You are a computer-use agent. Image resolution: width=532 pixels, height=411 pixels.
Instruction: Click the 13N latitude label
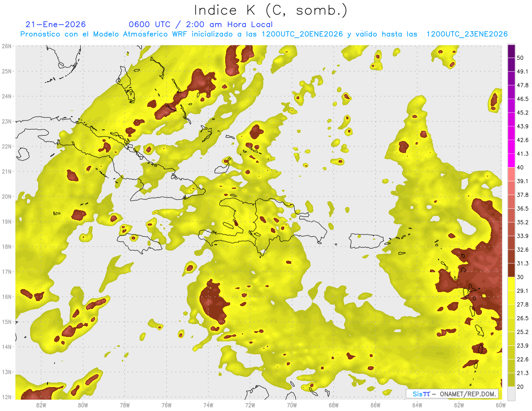point(7,372)
